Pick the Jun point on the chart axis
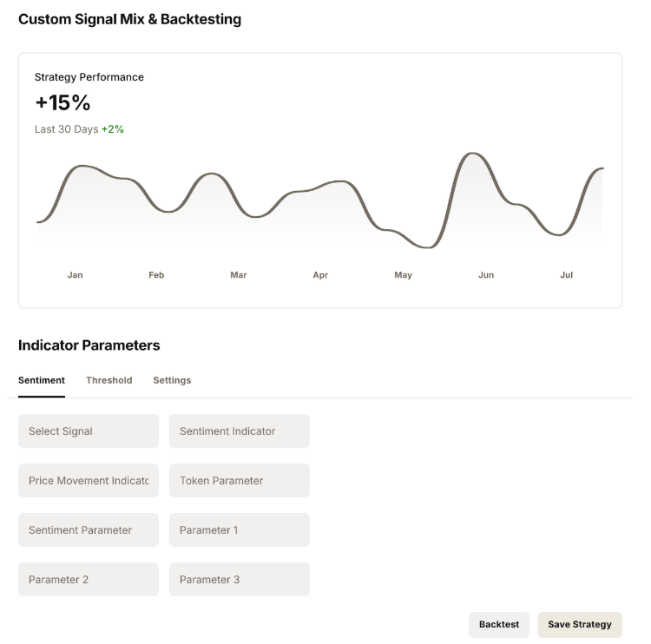This screenshot has height=644, width=651. [x=486, y=275]
